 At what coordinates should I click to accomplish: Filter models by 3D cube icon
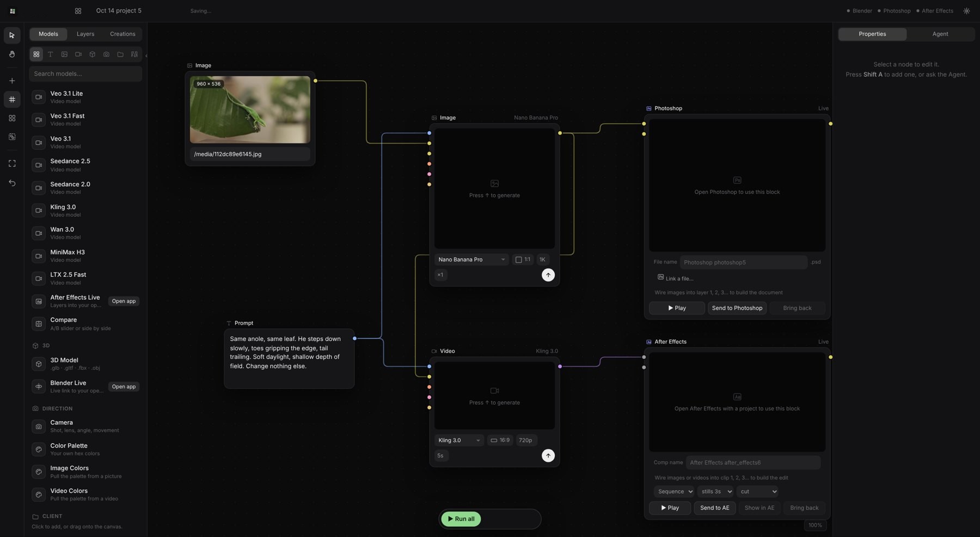pos(92,54)
